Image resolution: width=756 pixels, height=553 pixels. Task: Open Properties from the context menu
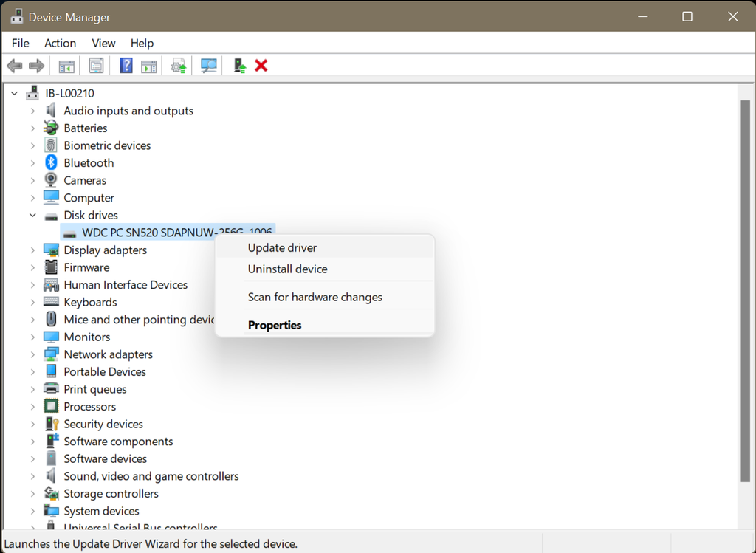tap(325, 324)
